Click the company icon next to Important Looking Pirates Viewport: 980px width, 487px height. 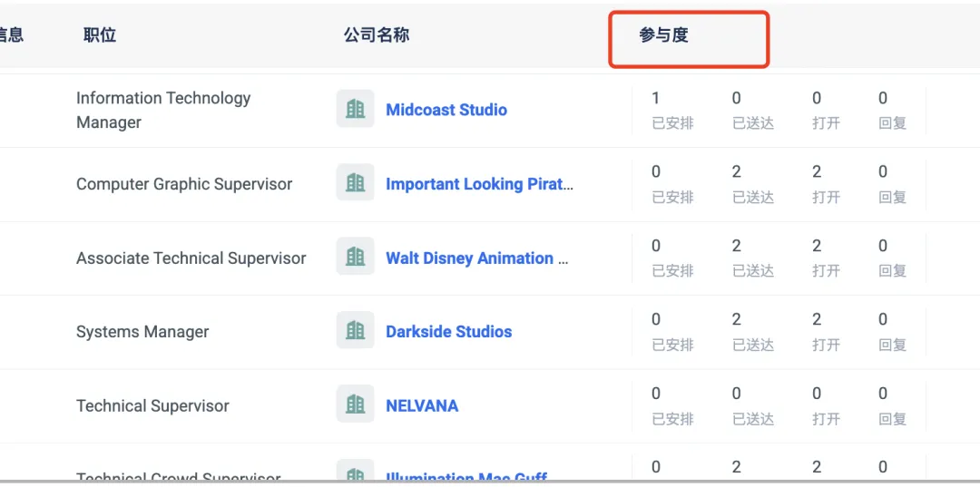pyautogui.click(x=355, y=183)
